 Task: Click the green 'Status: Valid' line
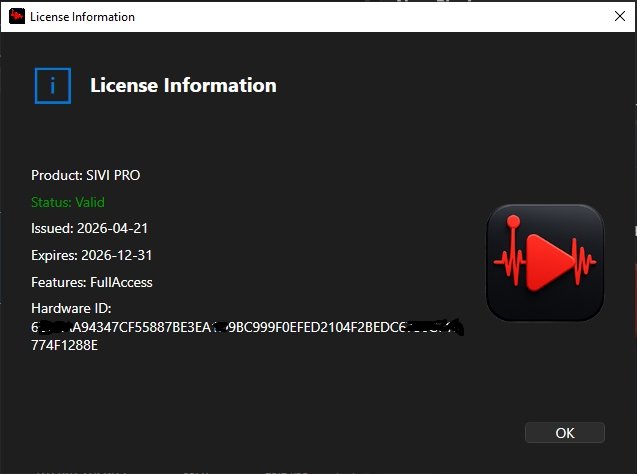(68, 202)
